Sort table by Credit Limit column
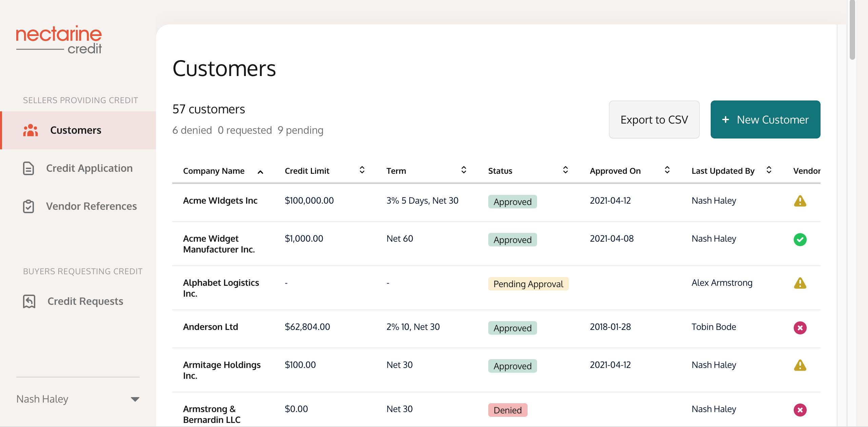The width and height of the screenshot is (868, 427). click(x=362, y=170)
